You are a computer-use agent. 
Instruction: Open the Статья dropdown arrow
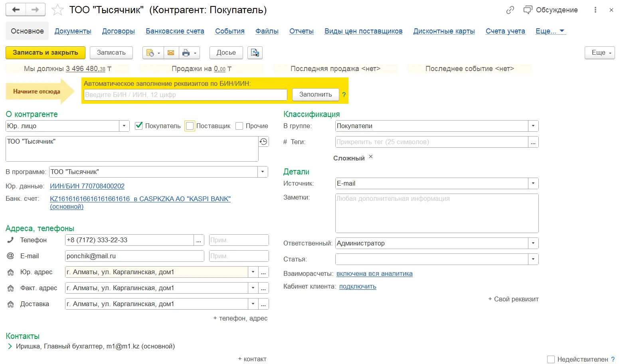pos(533,259)
